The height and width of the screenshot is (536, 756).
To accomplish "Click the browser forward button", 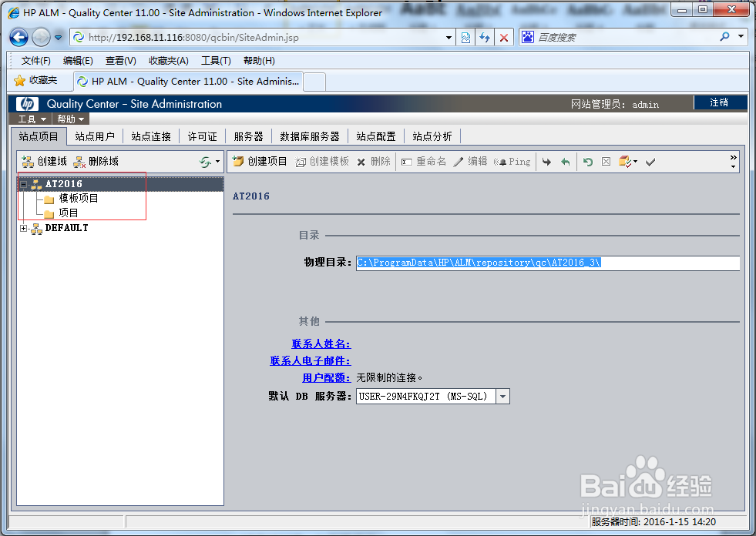I will pos(41,37).
